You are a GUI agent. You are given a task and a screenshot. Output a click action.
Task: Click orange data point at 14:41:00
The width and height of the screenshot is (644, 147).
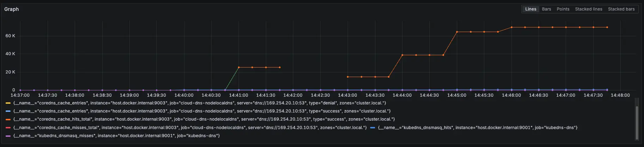[239, 67]
